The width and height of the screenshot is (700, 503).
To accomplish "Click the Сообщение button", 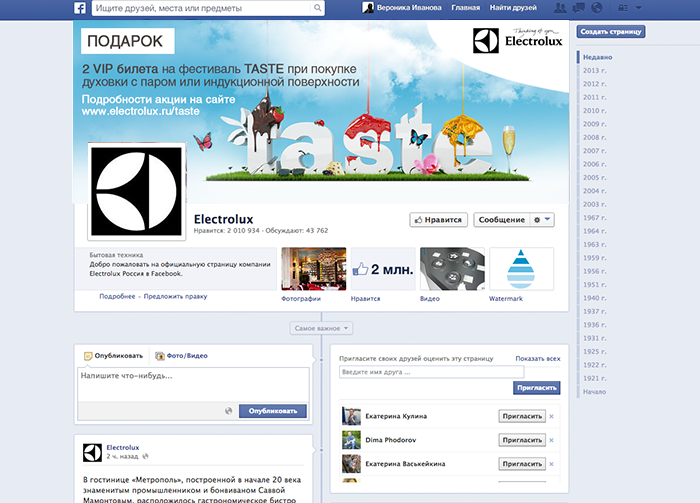I will tap(502, 220).
